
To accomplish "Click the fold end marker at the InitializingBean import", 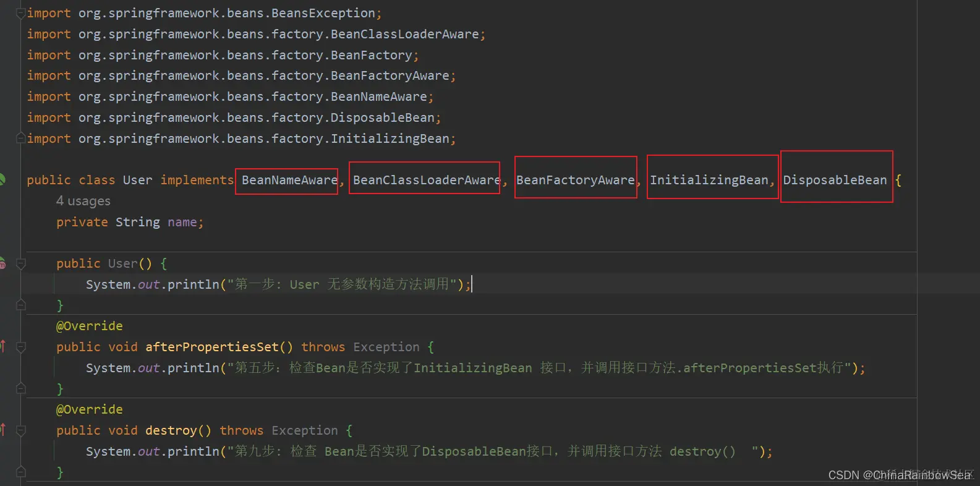I will click(x=20, y=138).
